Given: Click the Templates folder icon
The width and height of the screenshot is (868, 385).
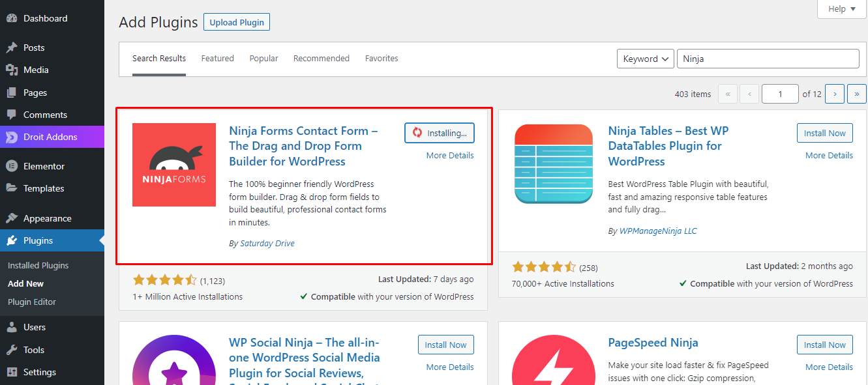Looking at the screenshot, I should point(12,188).
